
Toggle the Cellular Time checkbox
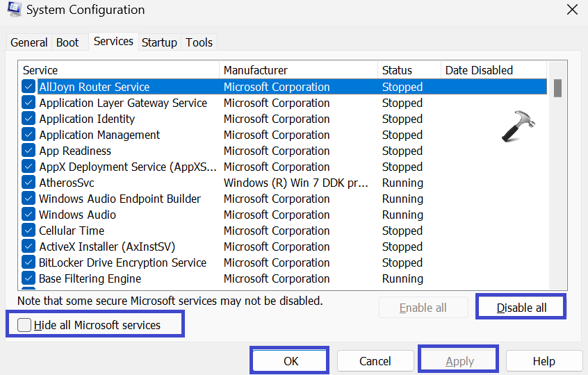point(28,231)
